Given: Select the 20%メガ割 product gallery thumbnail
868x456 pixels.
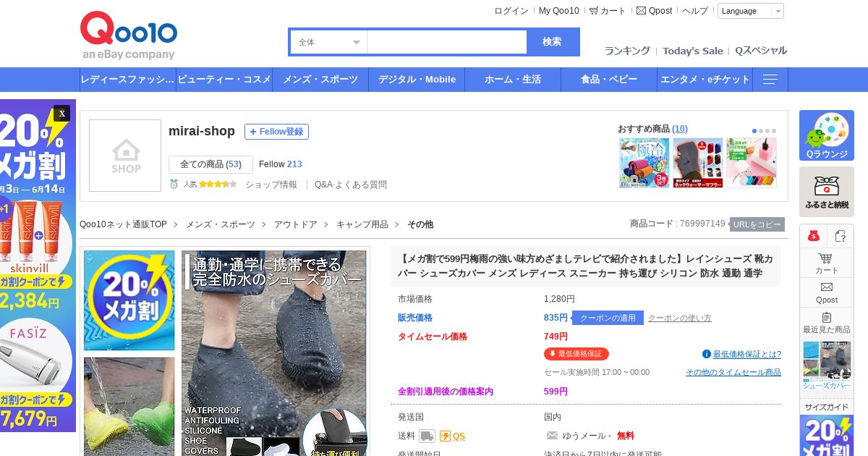Looking at the screenshot, I should point(129,300).
